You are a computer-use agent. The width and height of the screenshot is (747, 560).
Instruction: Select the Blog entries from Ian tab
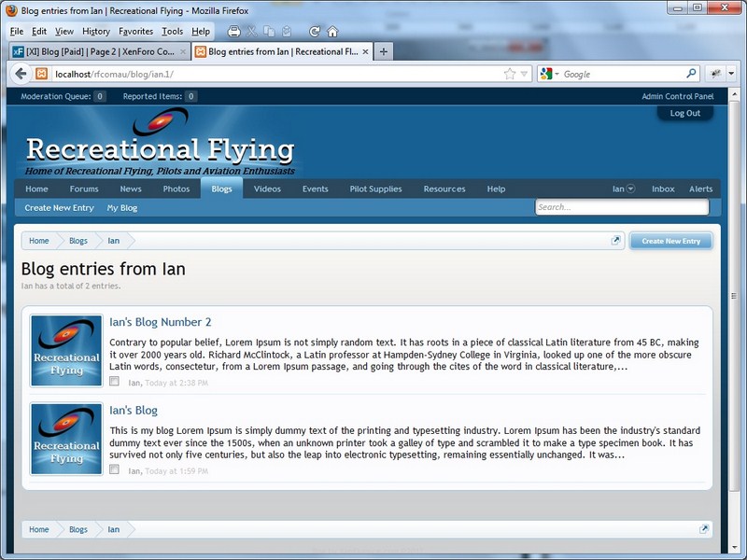(283, 51)
